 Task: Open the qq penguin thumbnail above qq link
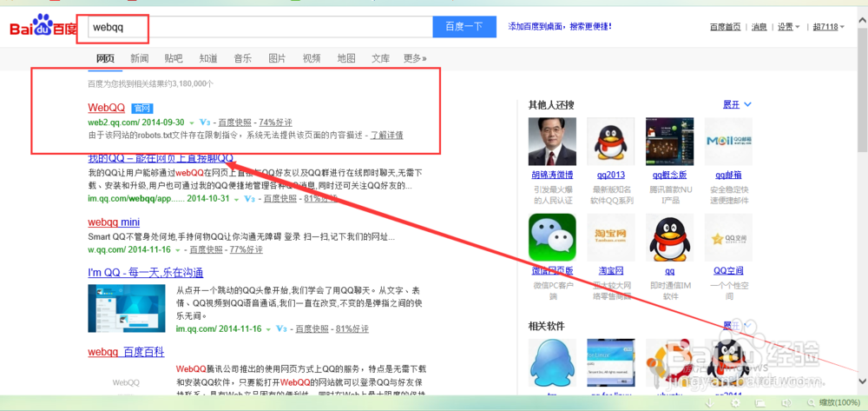[x=669, y=237]
